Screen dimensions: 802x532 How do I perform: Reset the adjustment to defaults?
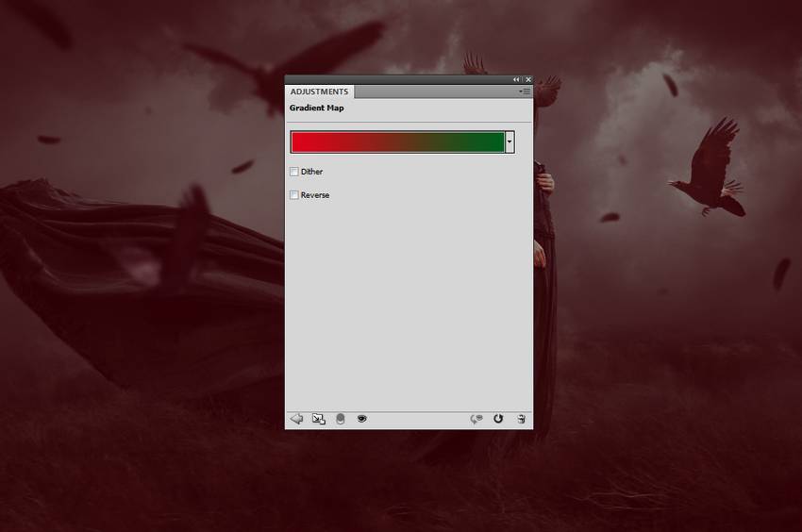[498, 419]
